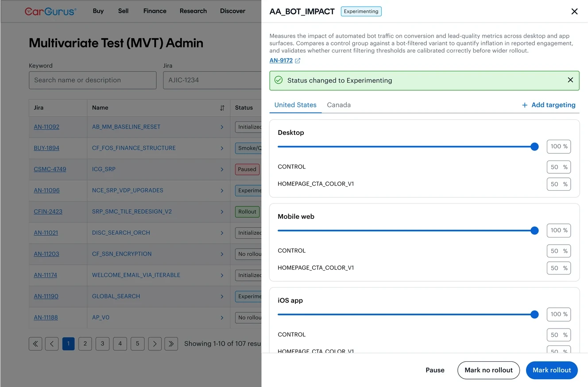Switch to the United States tab
The image size is (588, 387).
click(295, 105)
